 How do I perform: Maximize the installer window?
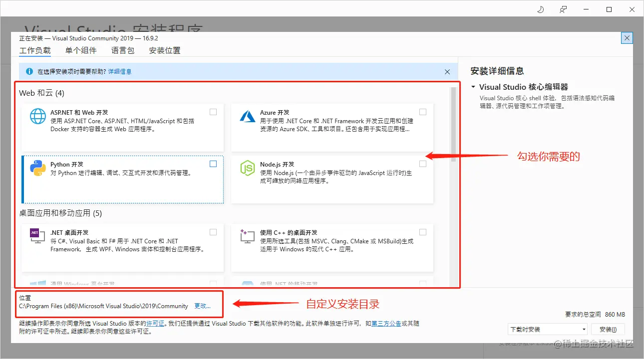[x=609, y=9]
